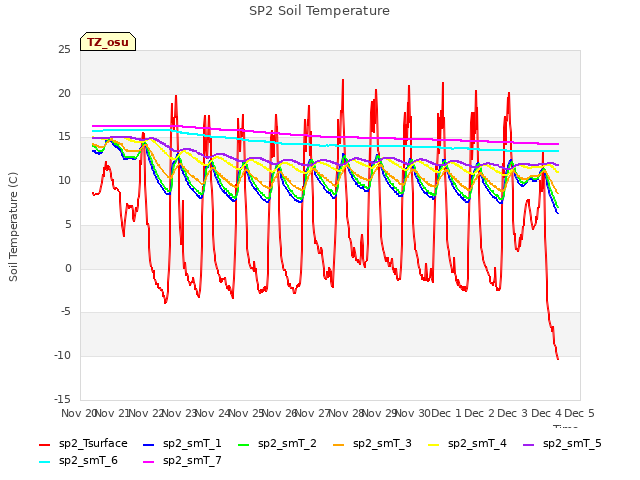Click the 20 y-axis tick label
This screenshot has height=480, width=640.
tap(64, 93)
